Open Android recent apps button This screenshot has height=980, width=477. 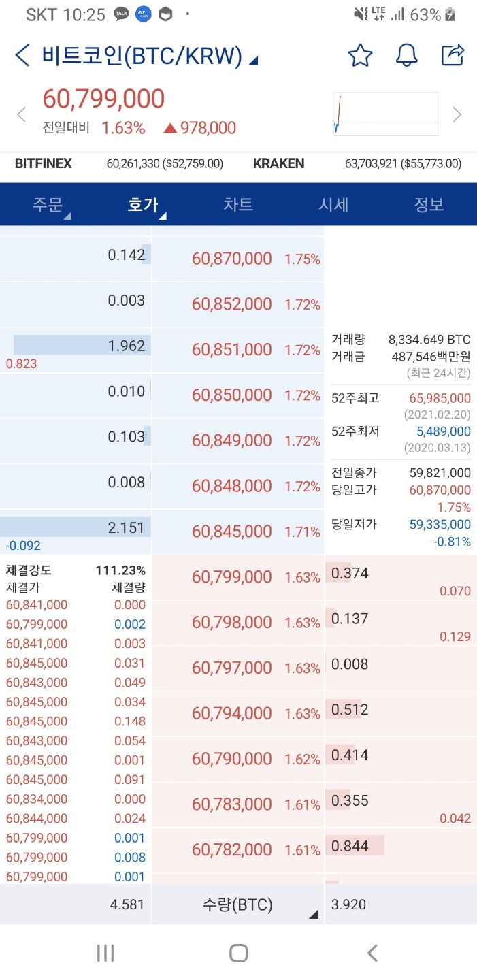click(x=105, y=953)
